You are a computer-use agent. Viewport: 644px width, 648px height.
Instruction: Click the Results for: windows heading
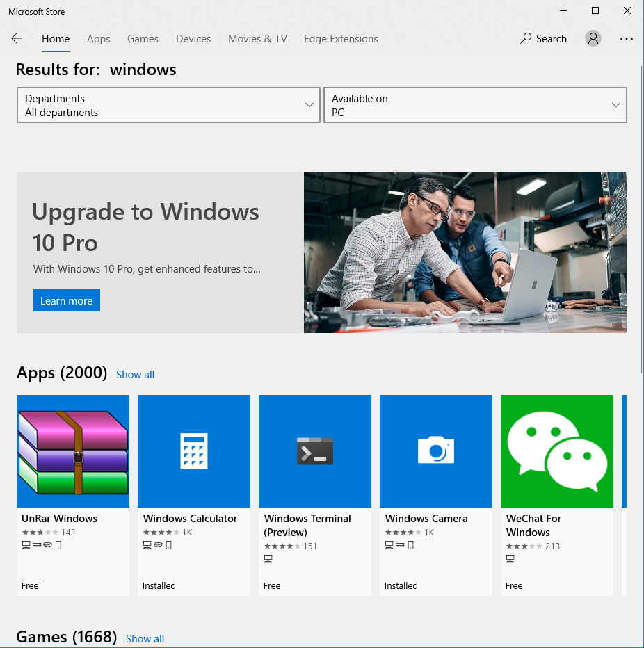point(96,70)
